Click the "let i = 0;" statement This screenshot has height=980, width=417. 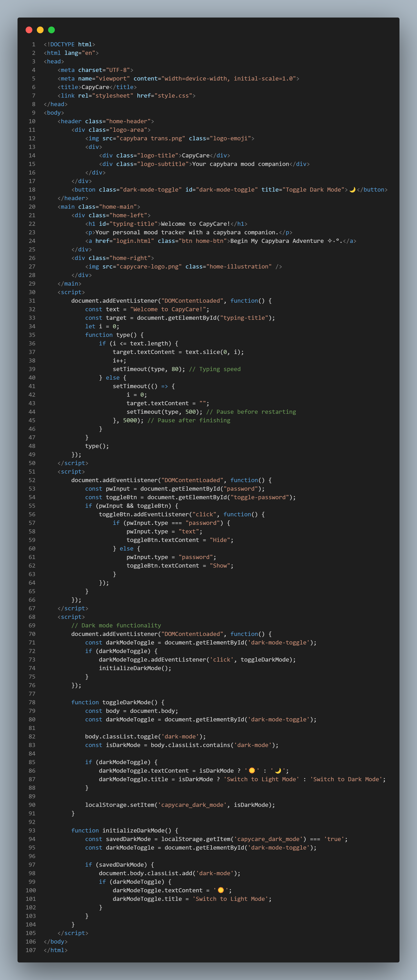[102, 327]
